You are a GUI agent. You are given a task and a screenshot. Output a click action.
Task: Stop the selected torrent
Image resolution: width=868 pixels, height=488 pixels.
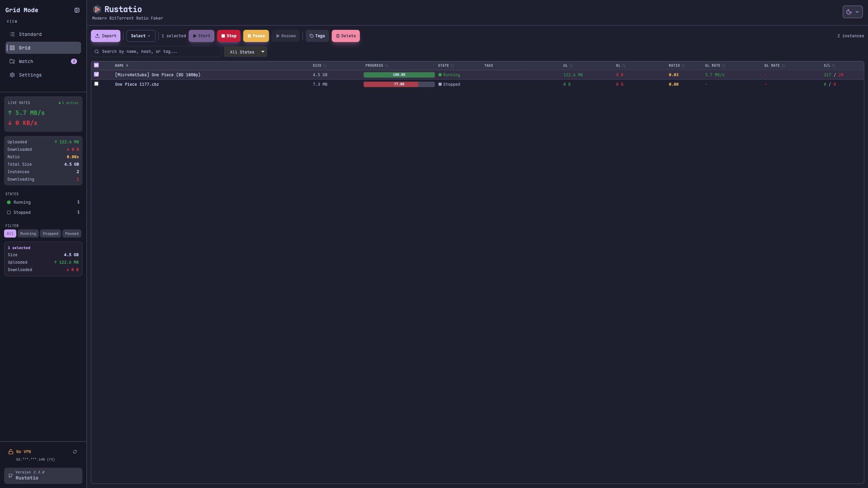[229, 36]
